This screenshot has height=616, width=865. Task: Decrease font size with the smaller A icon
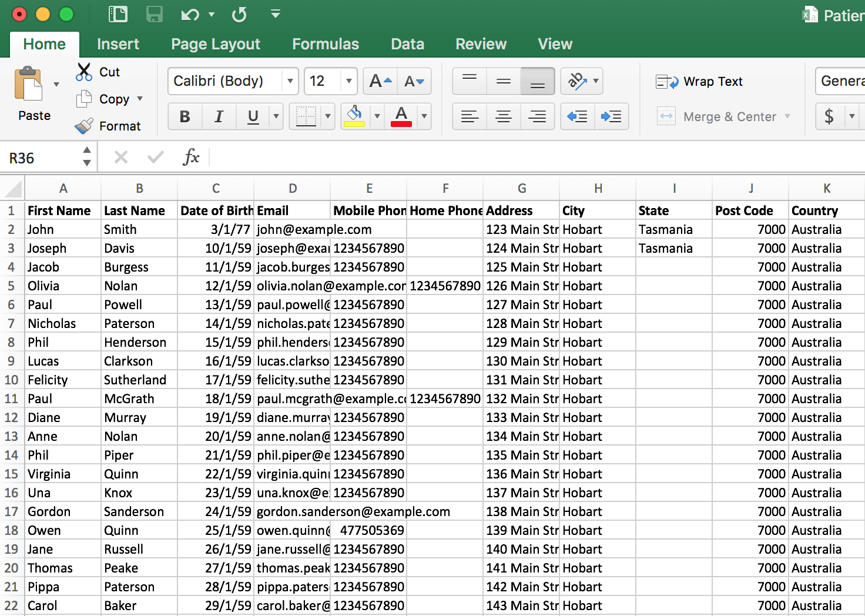click(414, 81)
